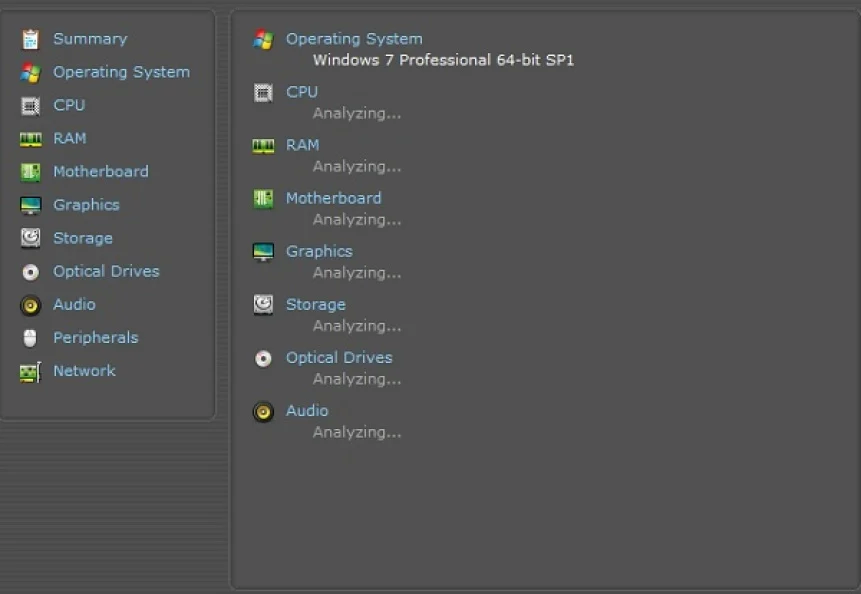The image size is (861, 594).
Task: Open the RAM section from sidebar
Action: pyautogui.click(x=70, y=138)
